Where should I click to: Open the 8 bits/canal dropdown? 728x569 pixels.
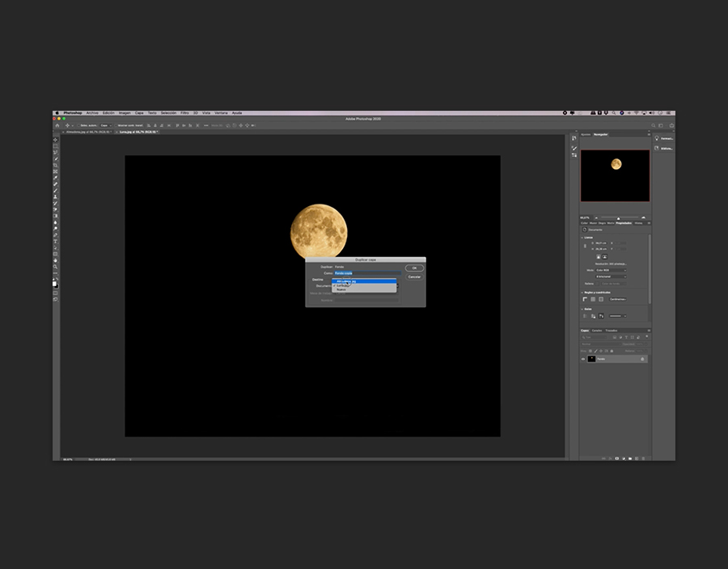click(611, 277)
